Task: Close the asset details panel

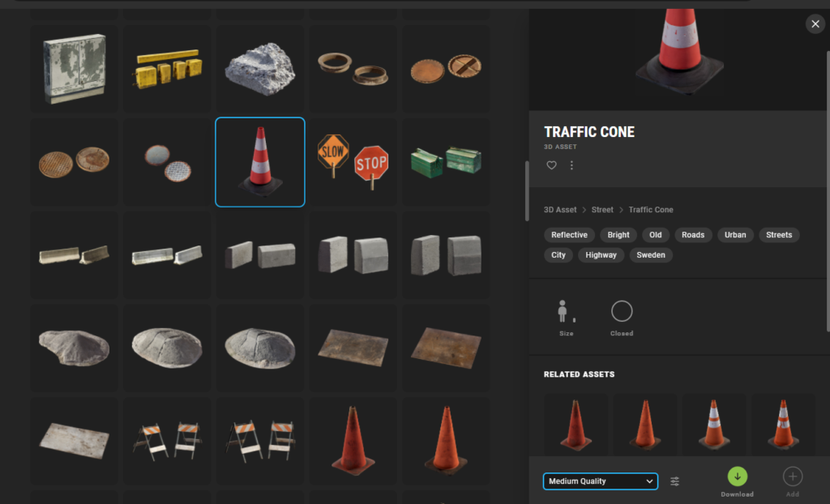Action: [x=815, y=24]
